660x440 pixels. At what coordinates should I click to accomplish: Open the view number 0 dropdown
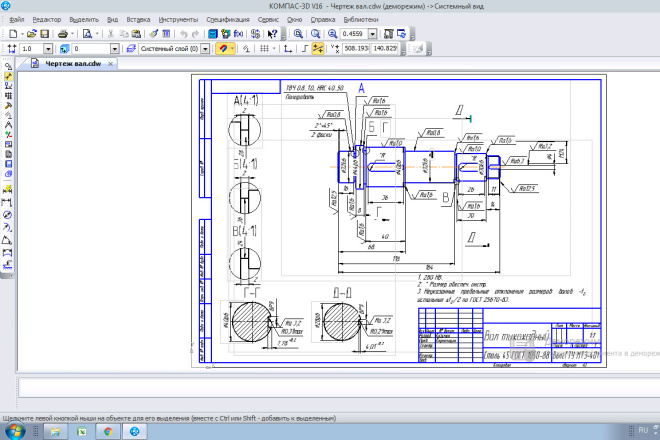114,49
